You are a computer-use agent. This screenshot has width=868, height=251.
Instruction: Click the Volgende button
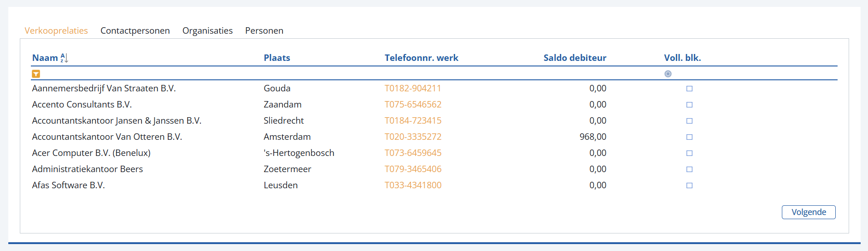pyautogui.click(x=809, y=212)
